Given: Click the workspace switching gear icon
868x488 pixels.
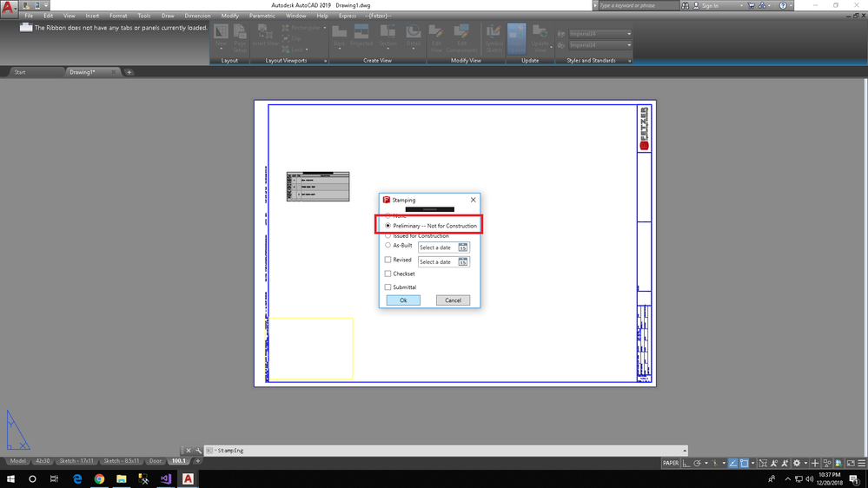Looking at the screenshot, I should (797, 463).
